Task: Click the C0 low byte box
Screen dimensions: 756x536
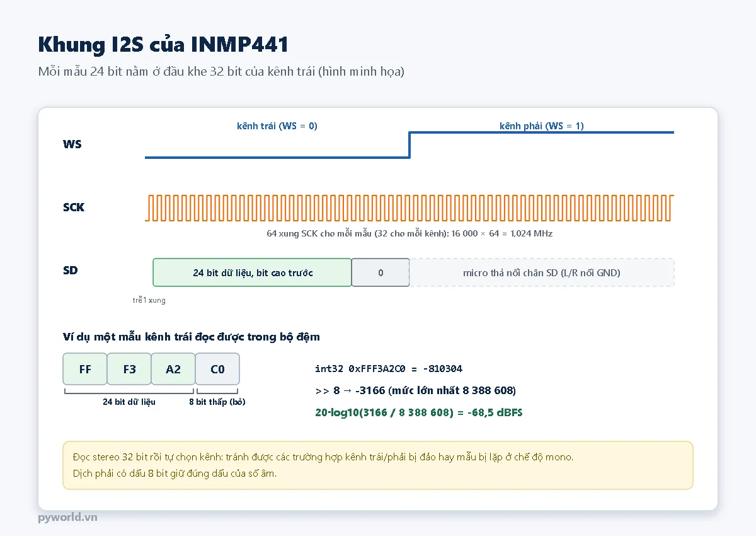Action: tap(217, 369)
